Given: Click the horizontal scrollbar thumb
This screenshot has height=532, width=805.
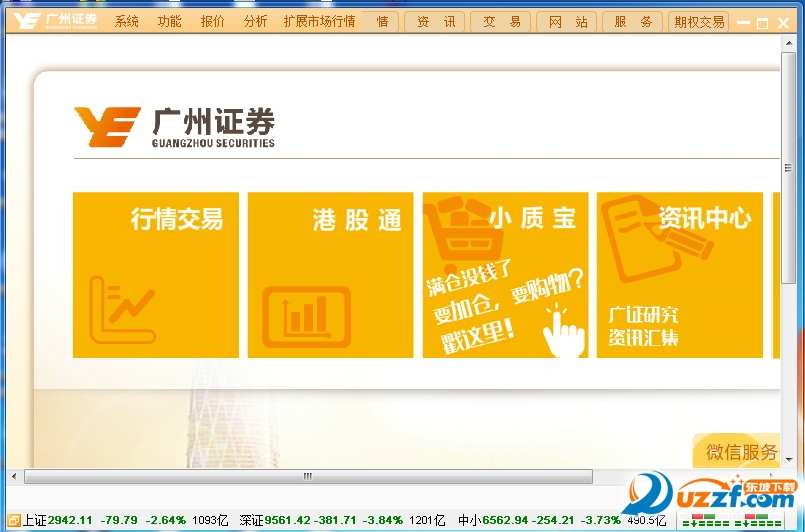Looking at the screenshot, I should (308, 476).
